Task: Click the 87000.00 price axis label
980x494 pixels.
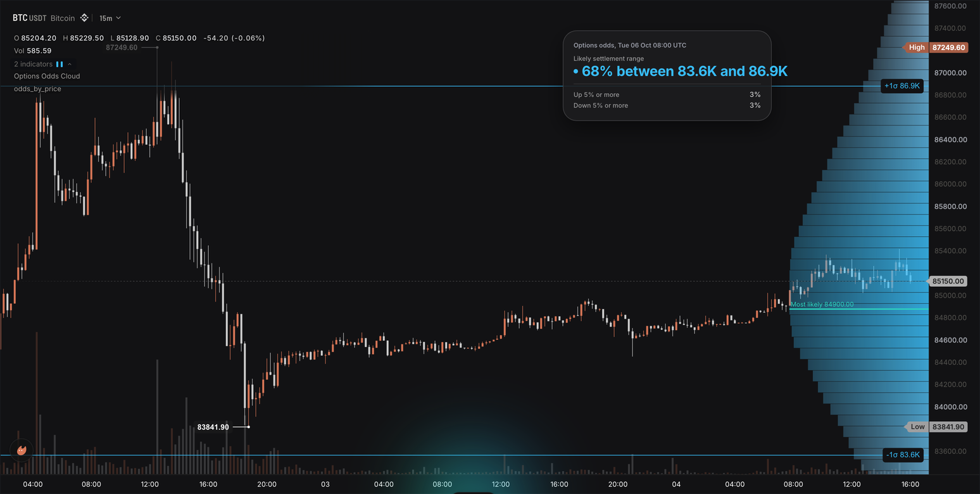Action: tap(950, 73)
